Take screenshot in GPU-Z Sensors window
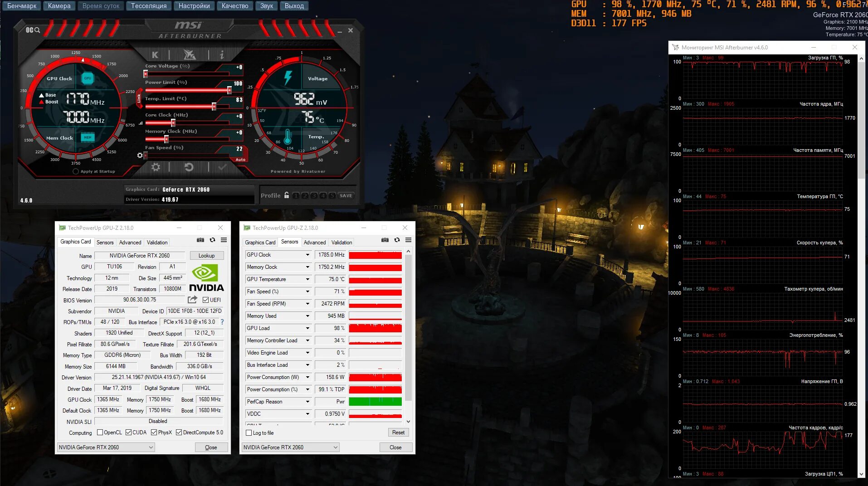 click(x=385, y=240)
